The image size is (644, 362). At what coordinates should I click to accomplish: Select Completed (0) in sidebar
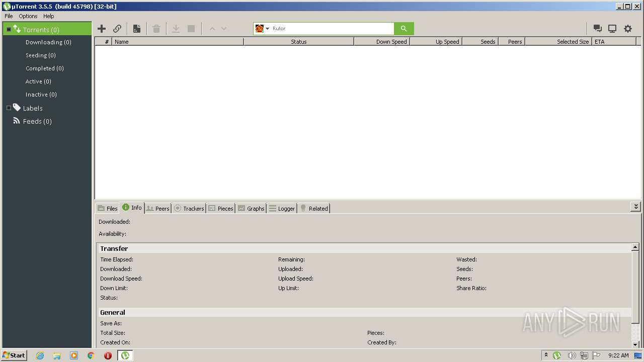(x=45, y=68)
